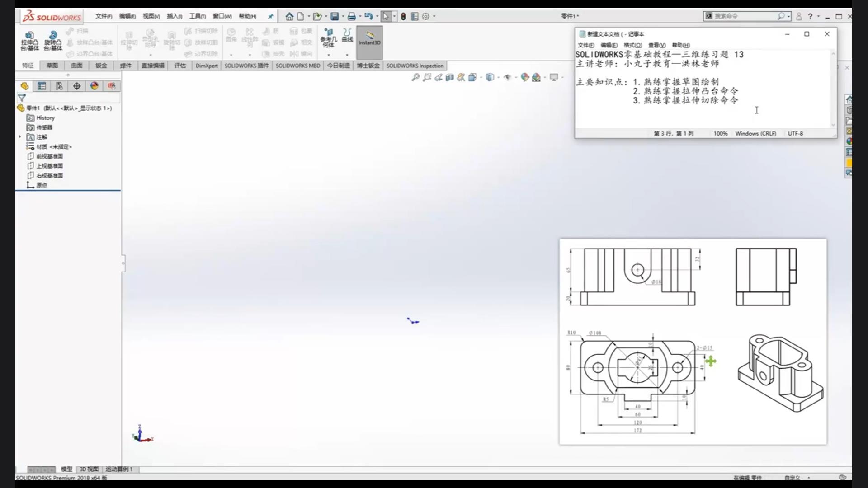
Task: Select 上视基准面 in the feature tree
Action: click(x=45, y=166)
